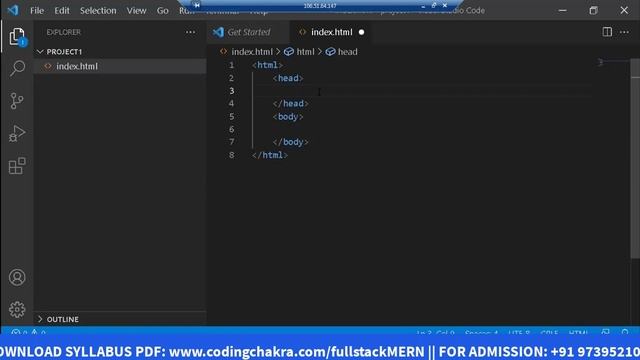Image resolution: width=640 pixels, height=360 pixels.
Task: Click the closing </html> tag
Action: point(270,155)
